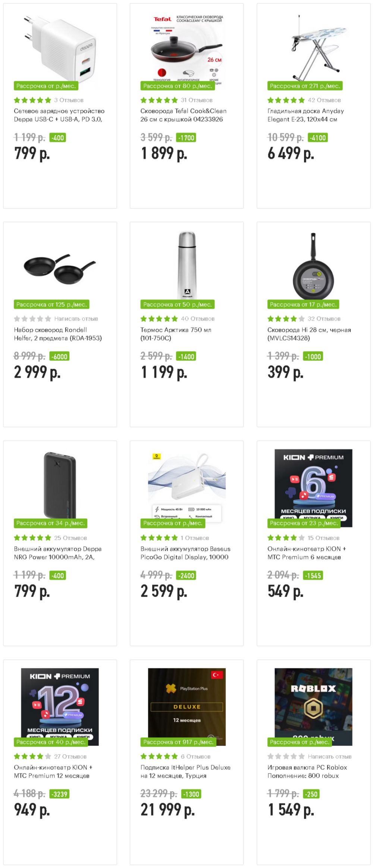Click the -6000 discount badge
The width and height of the screenshot is (373, 868).
coord(60,356)
